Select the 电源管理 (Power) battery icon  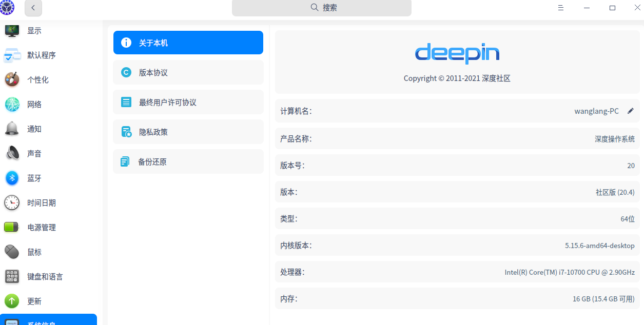(x=11, y=227)
